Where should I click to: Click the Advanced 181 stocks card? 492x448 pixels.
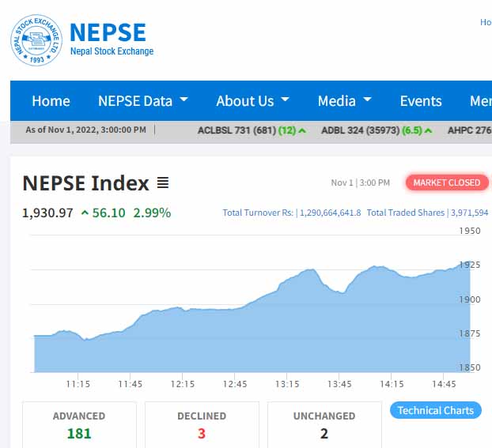(79, 424)
